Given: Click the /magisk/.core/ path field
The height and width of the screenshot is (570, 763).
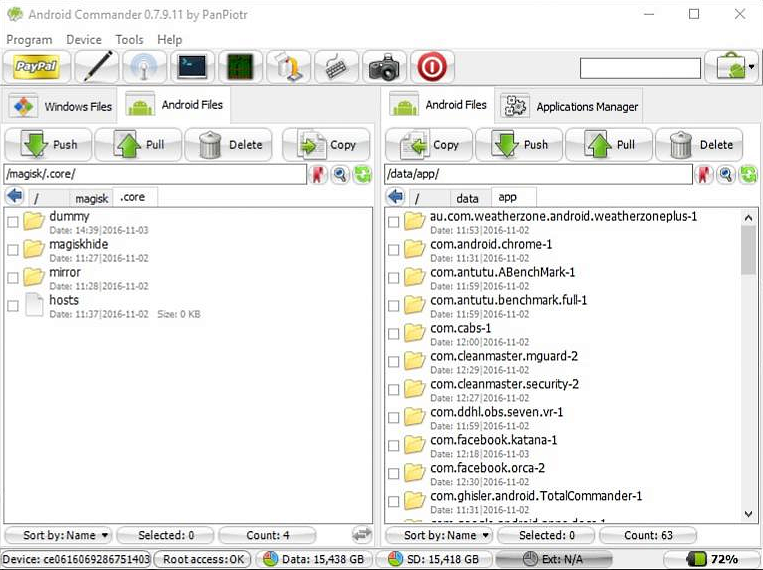Looking at the screenshot, I should pyautogui.click(x=155, y=174).
